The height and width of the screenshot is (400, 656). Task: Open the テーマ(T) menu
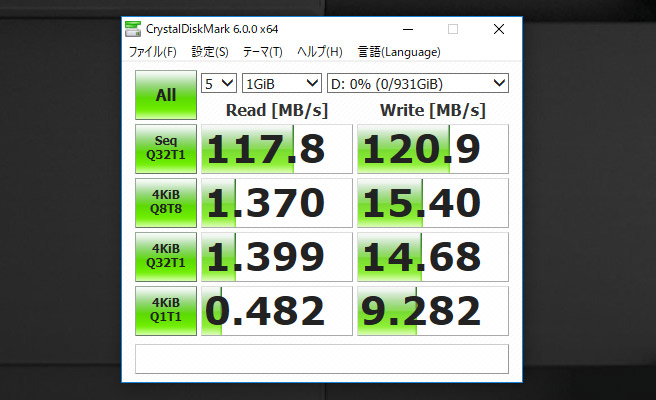click(262, 52)
